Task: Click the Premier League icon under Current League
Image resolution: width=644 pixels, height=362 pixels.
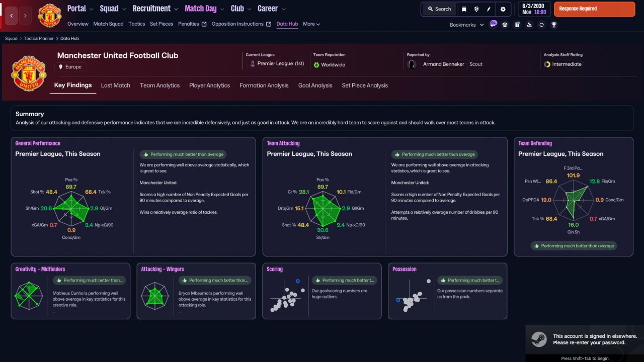Action: 253,64
